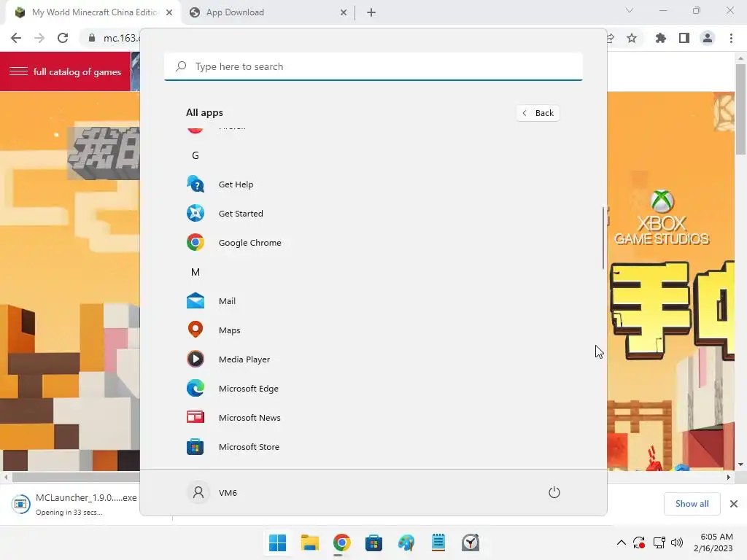Image resolution: width=747 pixels, height=560 pixels.
Task: Toggle Chrome side panel icon
Action: click(x=684, y=38)
